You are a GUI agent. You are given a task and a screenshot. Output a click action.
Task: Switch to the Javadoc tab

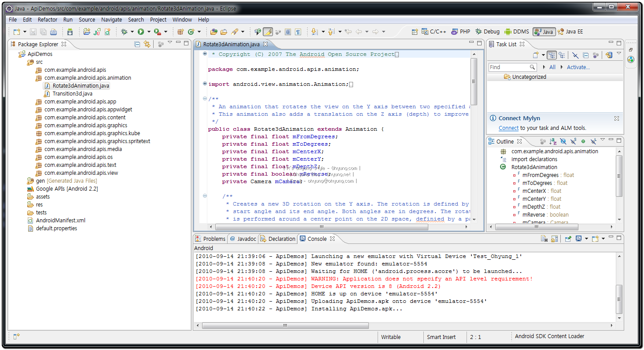[243, 239]
